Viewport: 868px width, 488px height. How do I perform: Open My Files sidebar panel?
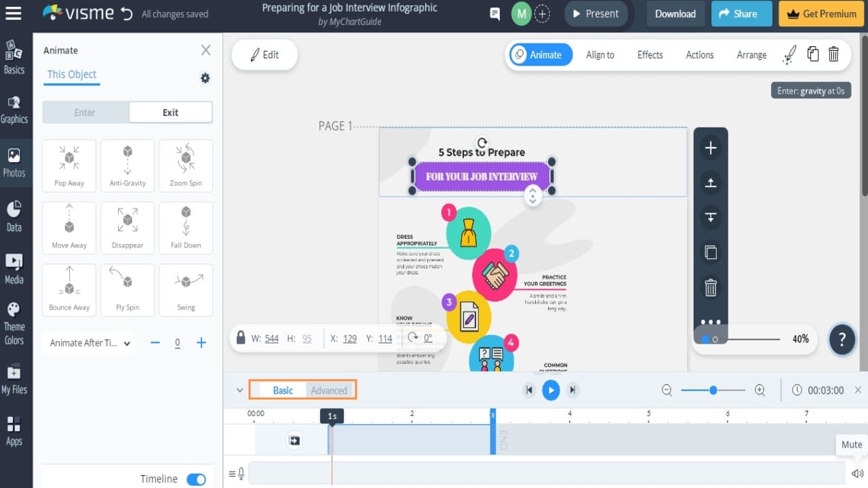click(x=14, y=380)
